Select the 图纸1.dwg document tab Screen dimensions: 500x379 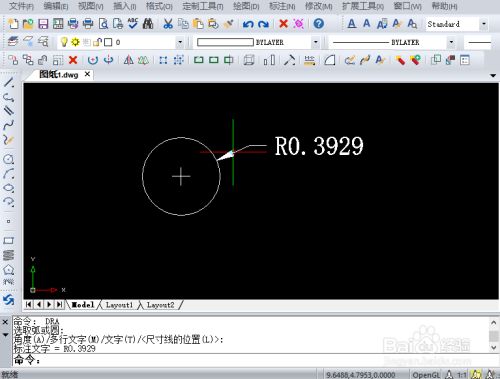59,74
